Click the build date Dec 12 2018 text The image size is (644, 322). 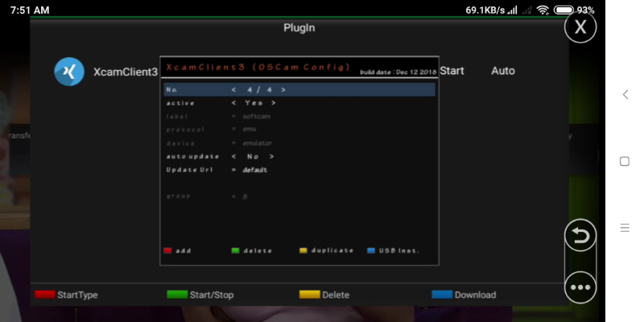click(398, 72)
